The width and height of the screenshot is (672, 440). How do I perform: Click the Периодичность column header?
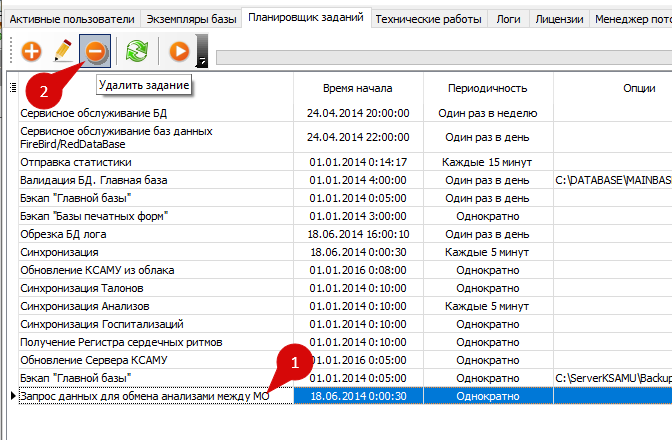click(488, 88)
